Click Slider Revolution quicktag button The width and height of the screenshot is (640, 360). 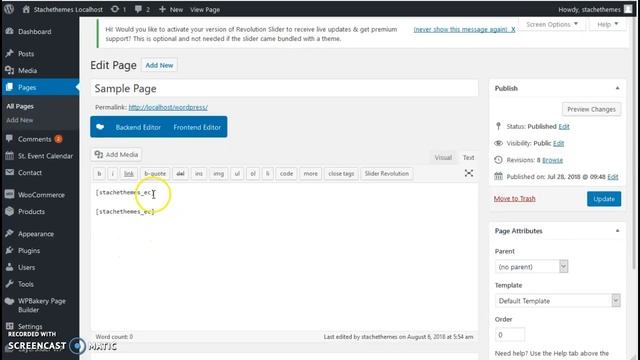tap(387, 173)
